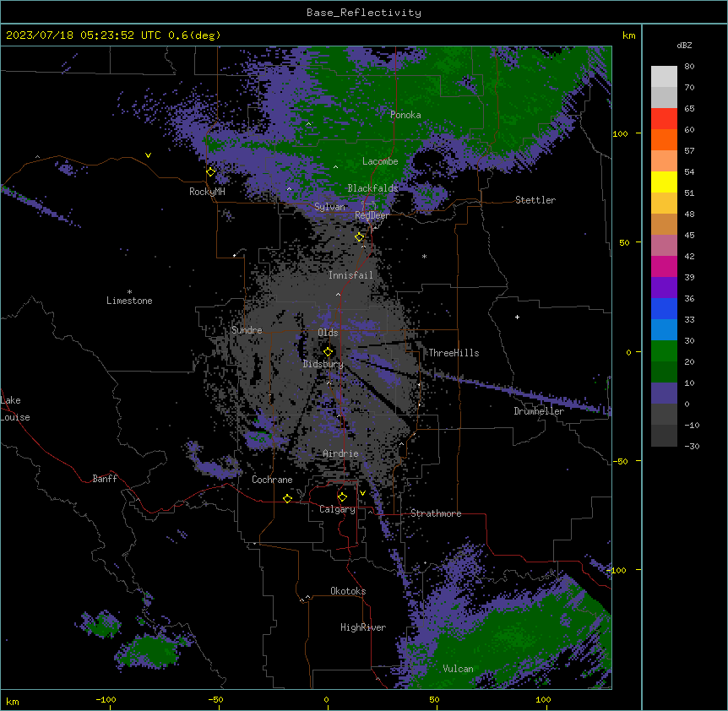Viewport: 728px width, 711px height.
Task: Click the 50 tick label on bottom axis
Action: (434, 699)
